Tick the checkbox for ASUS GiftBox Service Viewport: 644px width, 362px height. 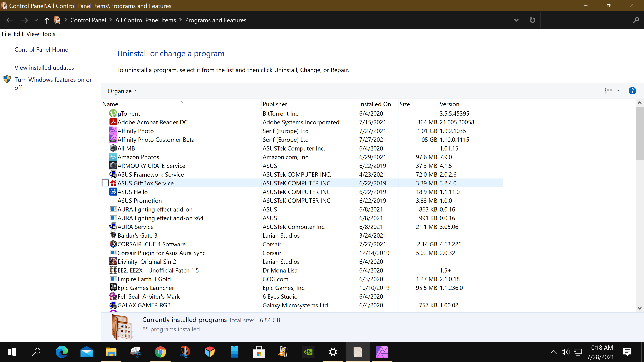pyautogui.click(x=105, y=183)
